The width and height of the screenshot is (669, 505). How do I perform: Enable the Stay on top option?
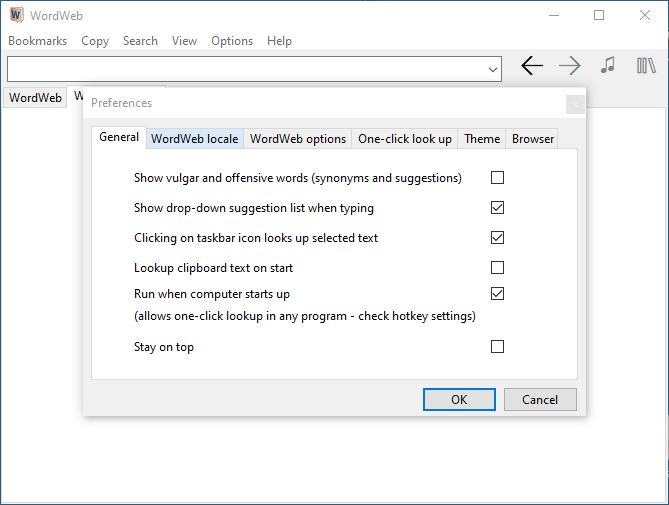point(497,346)
